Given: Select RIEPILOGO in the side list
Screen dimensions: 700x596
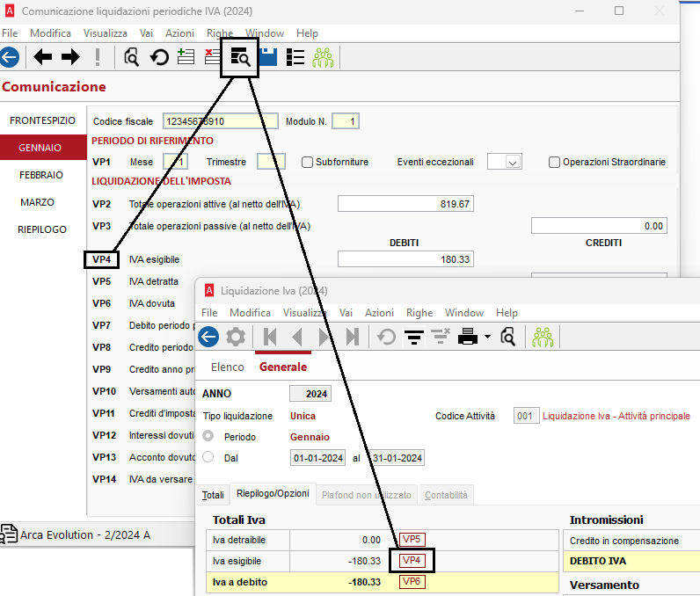Looking at the screenshot, I should [x=42, y=229].
